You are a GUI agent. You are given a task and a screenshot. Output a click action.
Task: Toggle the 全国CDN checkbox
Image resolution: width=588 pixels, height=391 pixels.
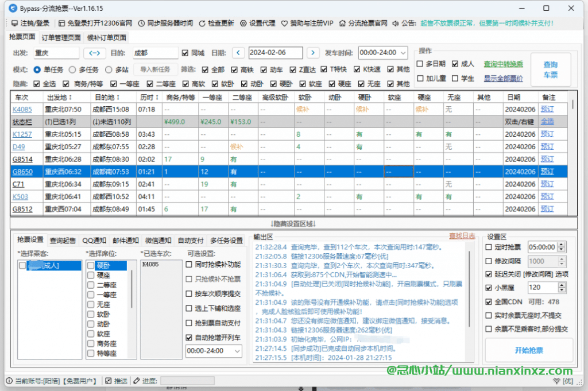(489, 302)
